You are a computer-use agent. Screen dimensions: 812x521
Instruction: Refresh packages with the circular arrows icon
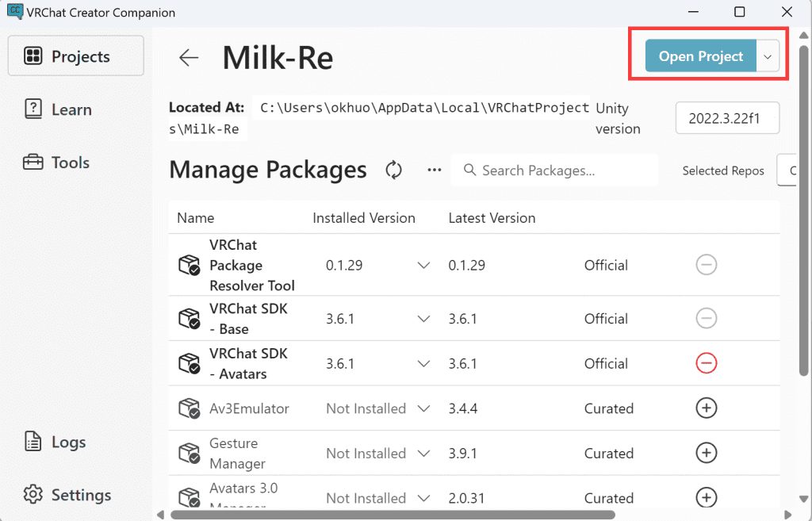point(394,170)
